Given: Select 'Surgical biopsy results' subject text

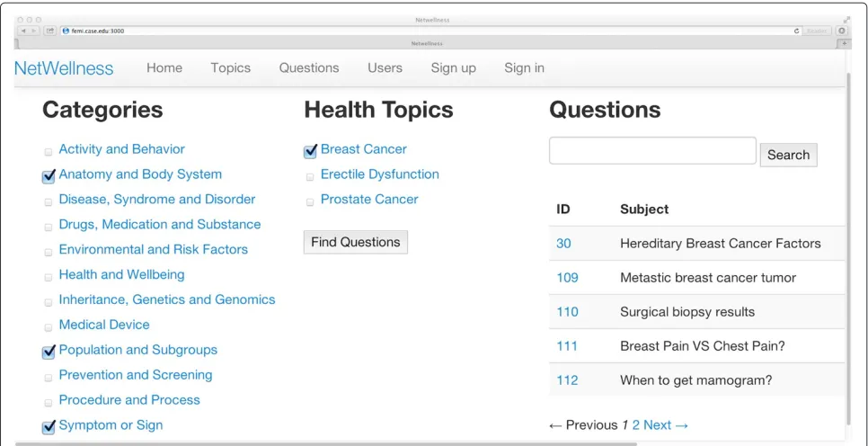Looking at the screenshot, I should pos(687,311).
